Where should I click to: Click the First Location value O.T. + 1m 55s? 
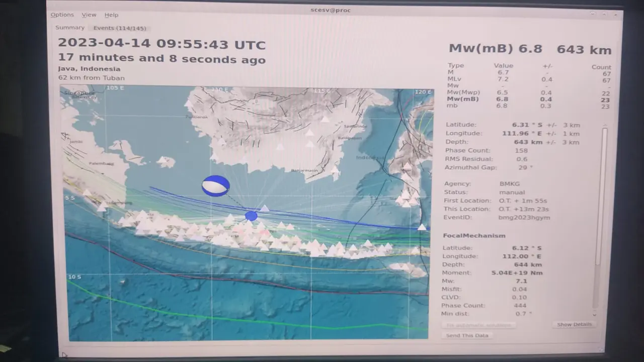coord(523,201)
